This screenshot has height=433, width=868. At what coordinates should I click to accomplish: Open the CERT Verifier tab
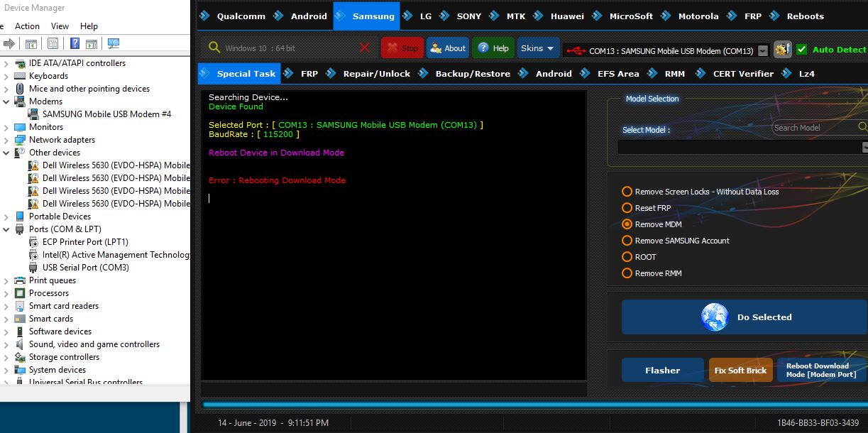click(735, 73)
